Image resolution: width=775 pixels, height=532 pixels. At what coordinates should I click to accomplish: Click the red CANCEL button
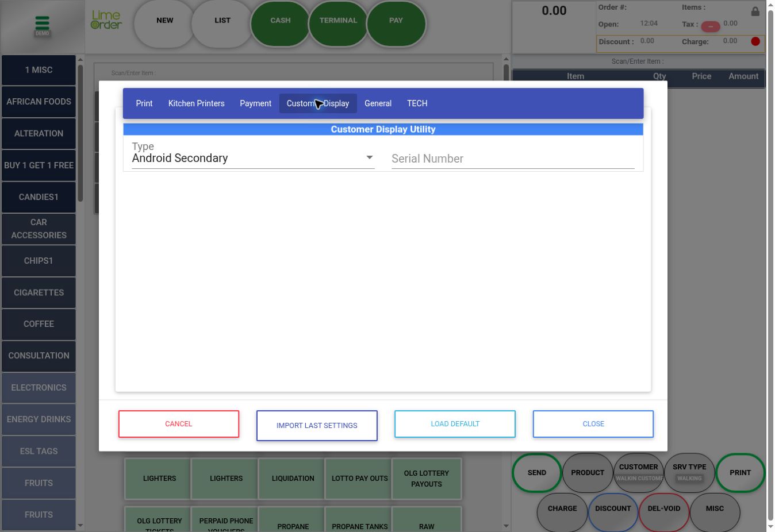click(179, 424)
